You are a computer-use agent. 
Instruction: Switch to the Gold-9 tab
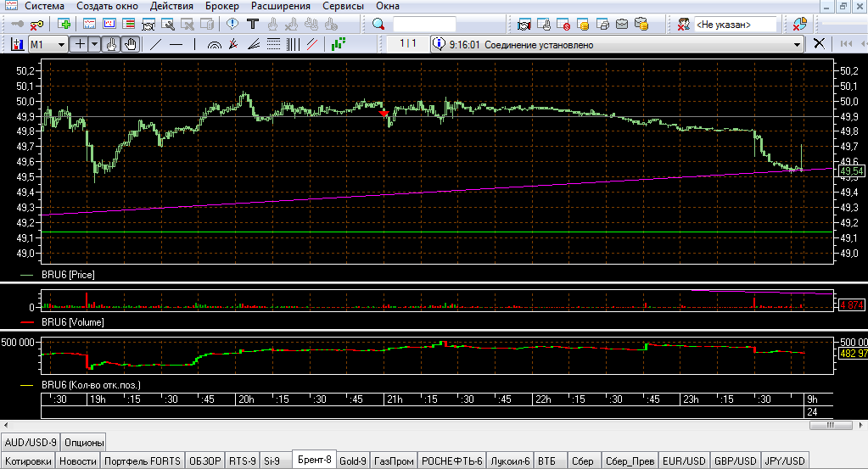click(353, 461)
